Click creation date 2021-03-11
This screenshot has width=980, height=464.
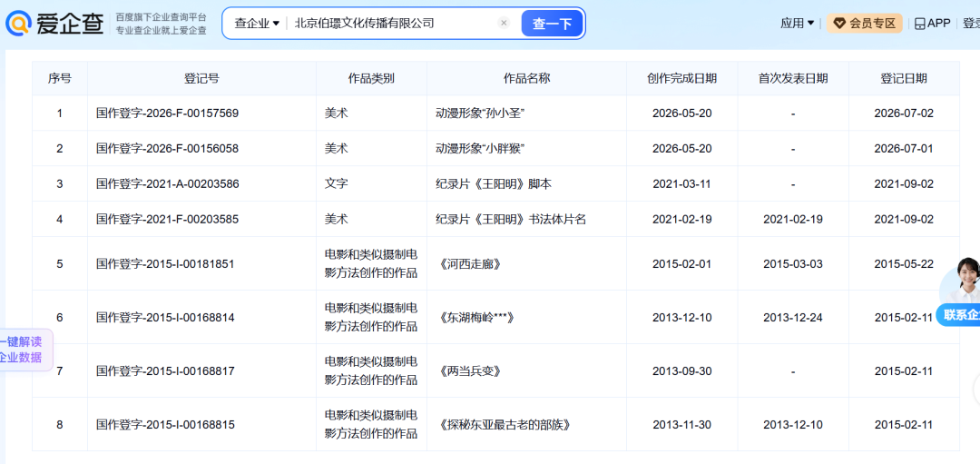[x=681, y=183]
